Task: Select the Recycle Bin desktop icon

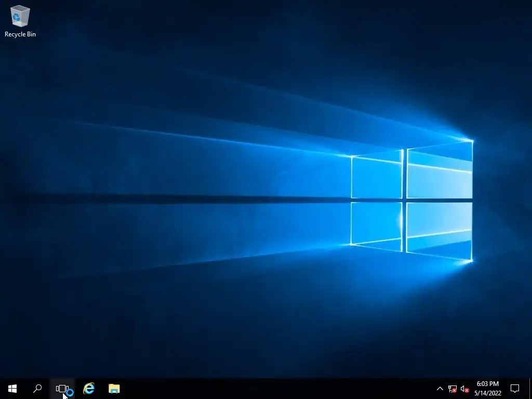Action: coord(20,21)
